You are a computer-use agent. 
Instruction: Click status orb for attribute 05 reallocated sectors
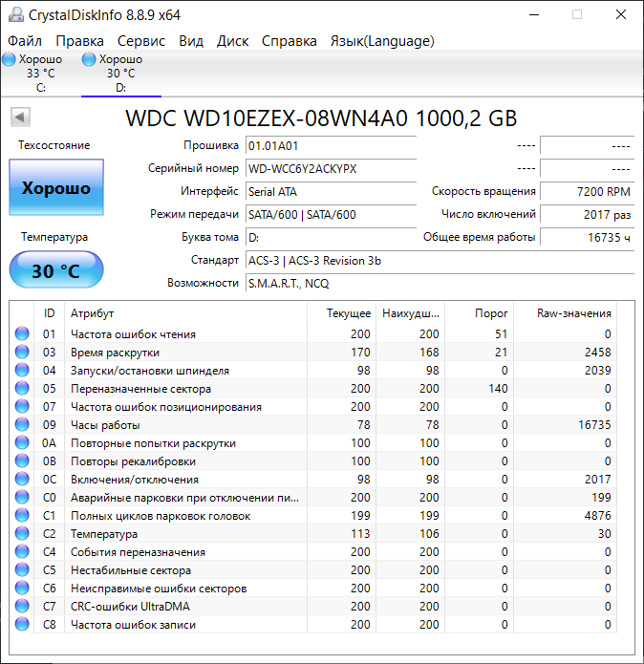22,388
